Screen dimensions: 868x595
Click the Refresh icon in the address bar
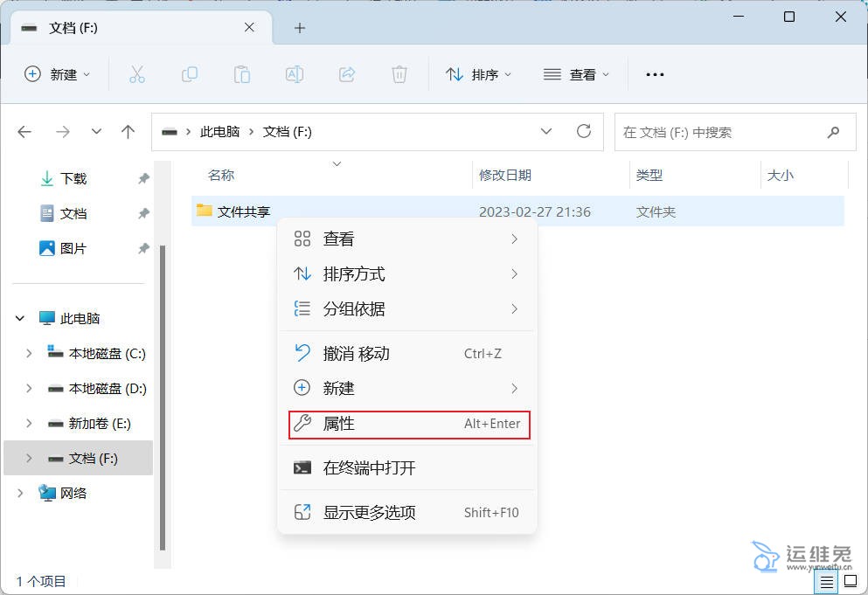pyautogui.click(x=584, y=131)
